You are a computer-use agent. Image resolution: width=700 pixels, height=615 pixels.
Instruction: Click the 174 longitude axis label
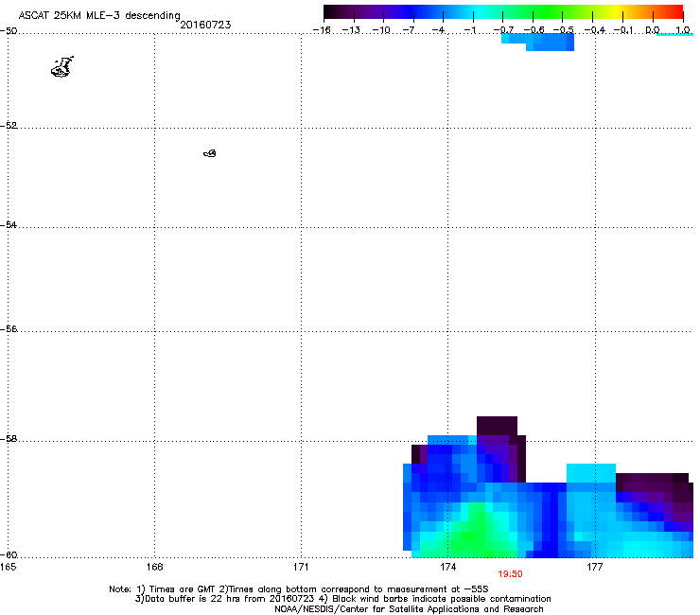coord(447,567)
